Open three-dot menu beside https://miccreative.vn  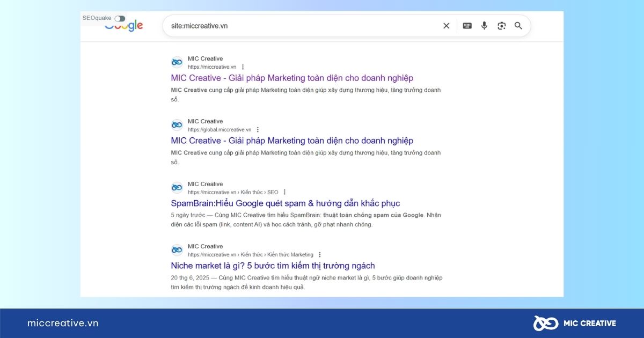243,67
